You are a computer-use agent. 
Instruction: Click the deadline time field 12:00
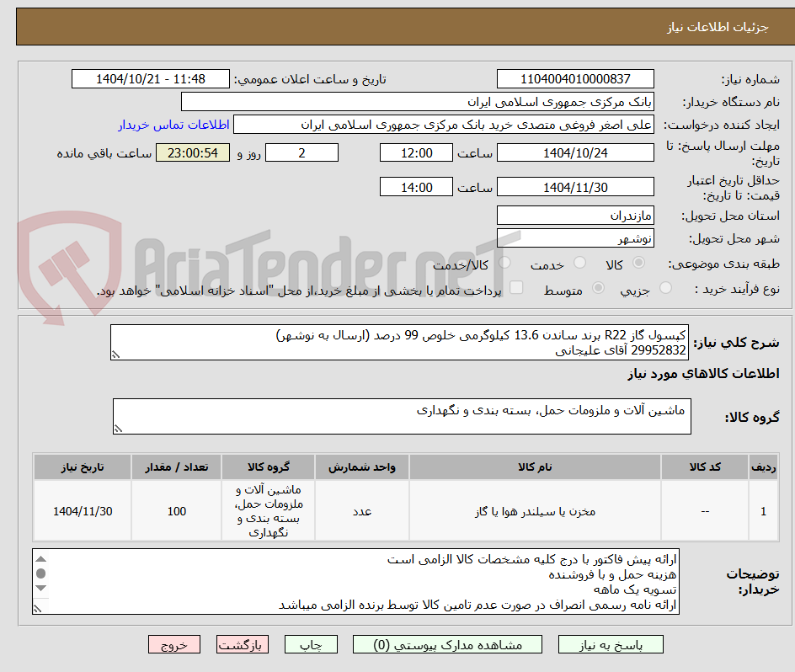416,152
